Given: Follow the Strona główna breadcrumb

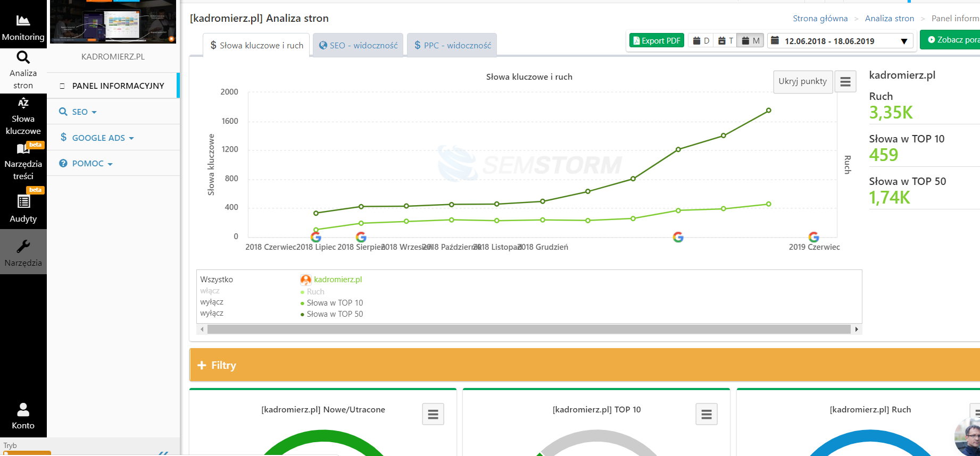Looking at the screenshot, I should [x=820, y=18].
